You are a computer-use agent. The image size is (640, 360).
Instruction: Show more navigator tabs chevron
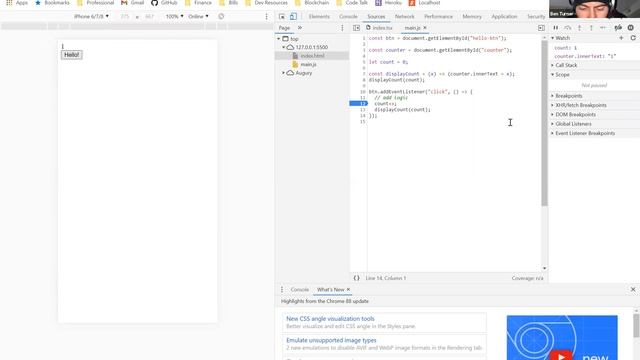[x=300, y=28]
